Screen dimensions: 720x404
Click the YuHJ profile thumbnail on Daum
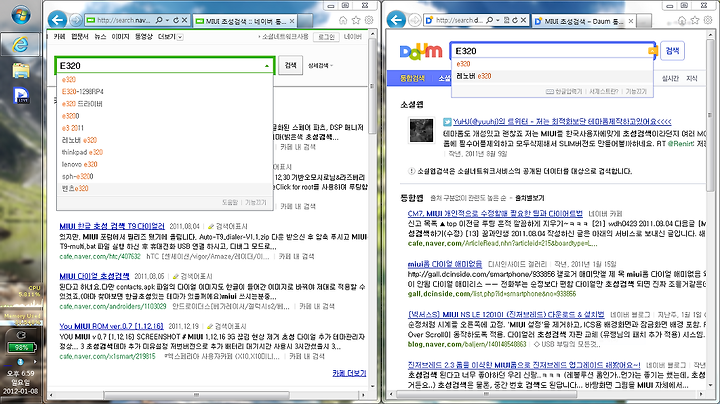[x=421, y=130]
